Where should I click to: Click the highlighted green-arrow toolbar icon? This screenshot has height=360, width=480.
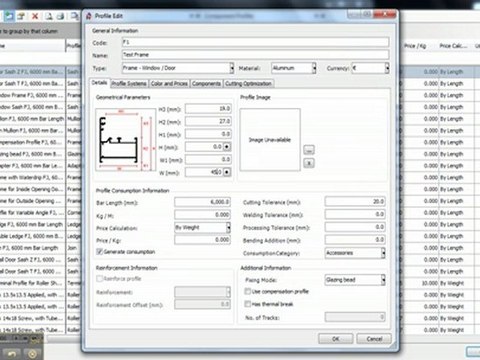9,16
